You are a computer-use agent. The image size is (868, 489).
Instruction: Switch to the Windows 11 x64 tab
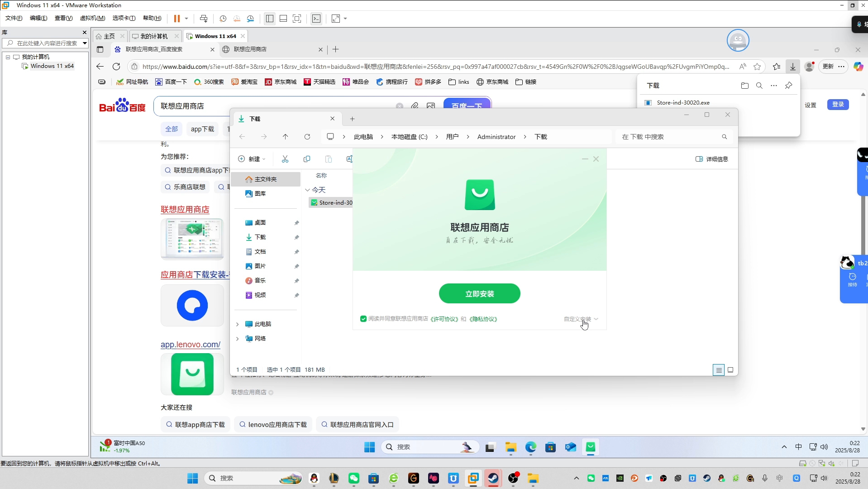[x=215, y=36]
